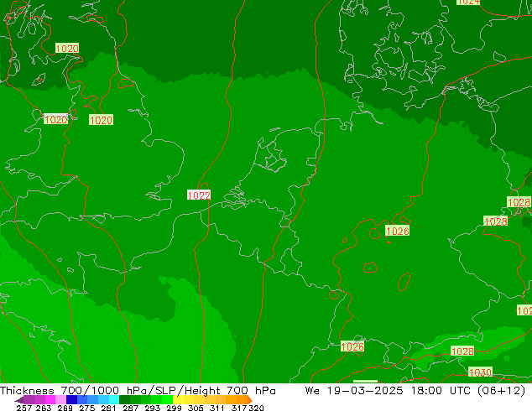The width and height of the screenshot is (532, 411).
Task: Click legend value 257
Action: [24, 408]
